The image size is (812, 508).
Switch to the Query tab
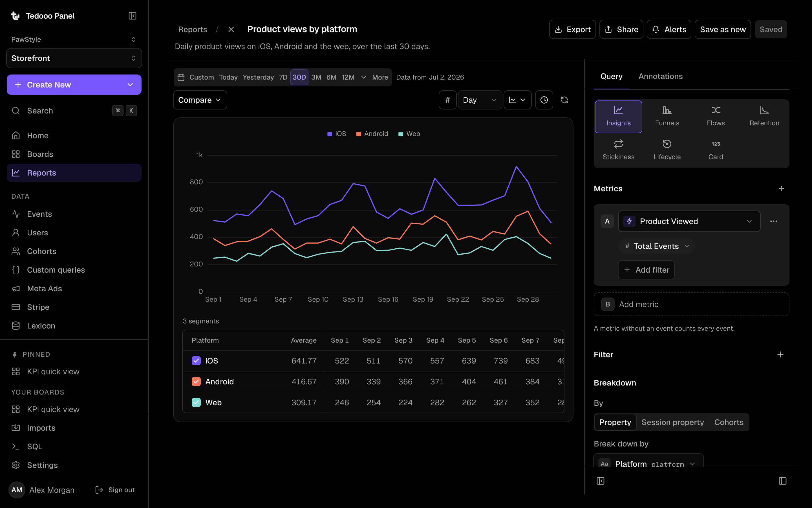611,76
